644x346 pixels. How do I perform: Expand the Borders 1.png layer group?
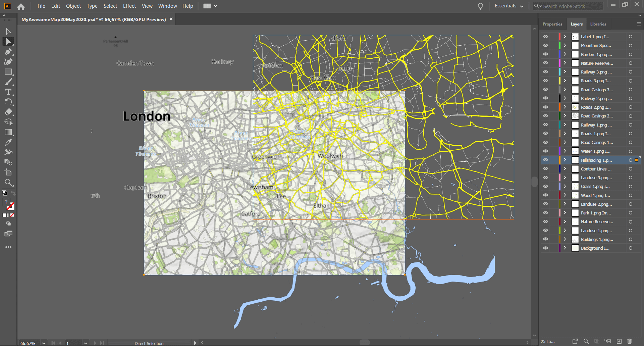click(565, 54)
